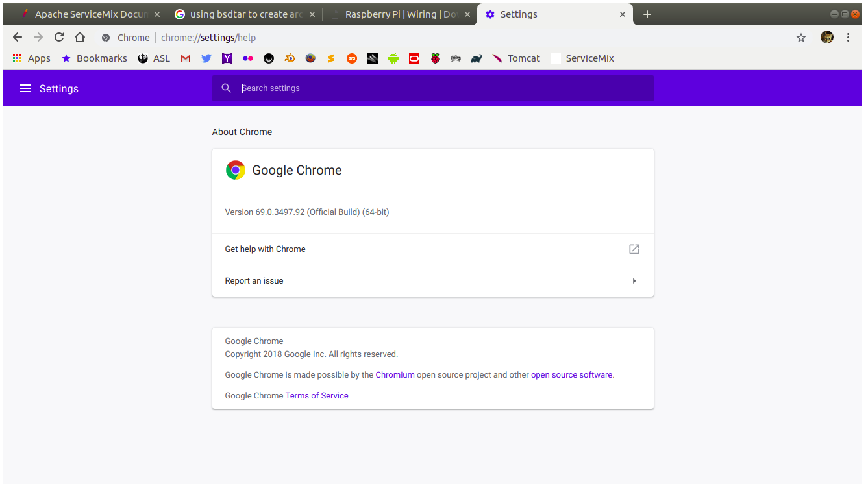This screenshot has width=868, height=490.
Task: Close the Apache ServiceMix tab
Action: pyautogui.click(x=157, y=14)
